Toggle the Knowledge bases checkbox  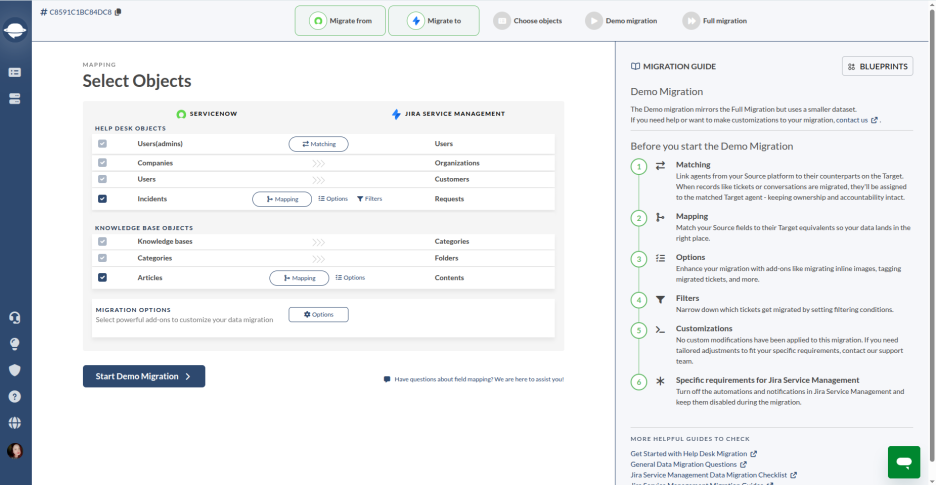coord(103,241)
